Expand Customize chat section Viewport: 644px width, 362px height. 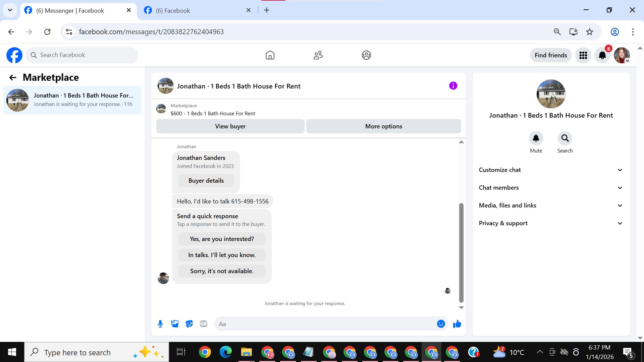(551, 170)
